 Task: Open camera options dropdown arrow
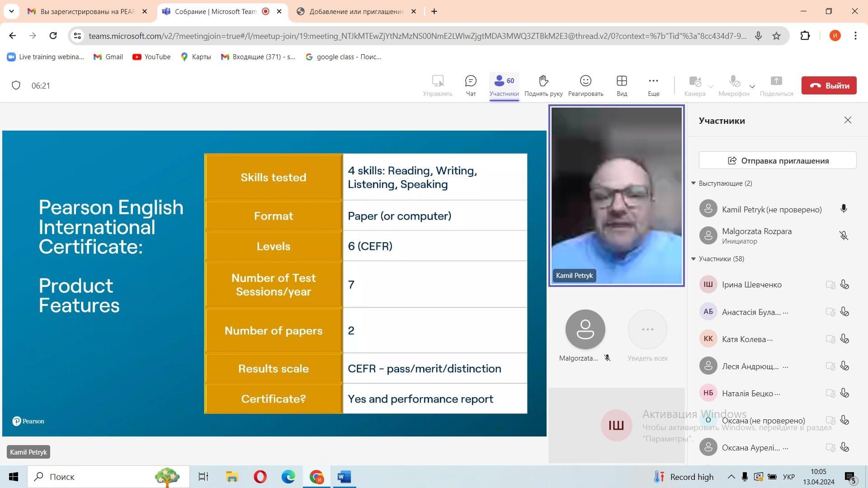pyautogui.click(x=711, y=86)
